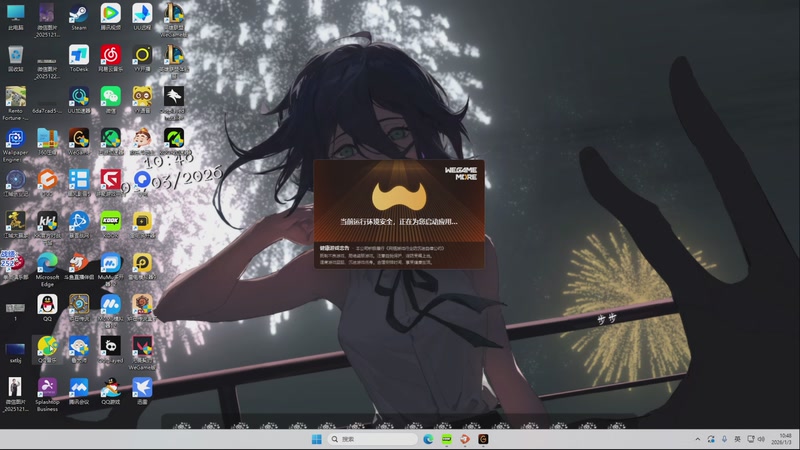Open the 腾讯会议 (Tencent Meeting) shortcut
Screen dimensions: 800x450
[79, 391]
